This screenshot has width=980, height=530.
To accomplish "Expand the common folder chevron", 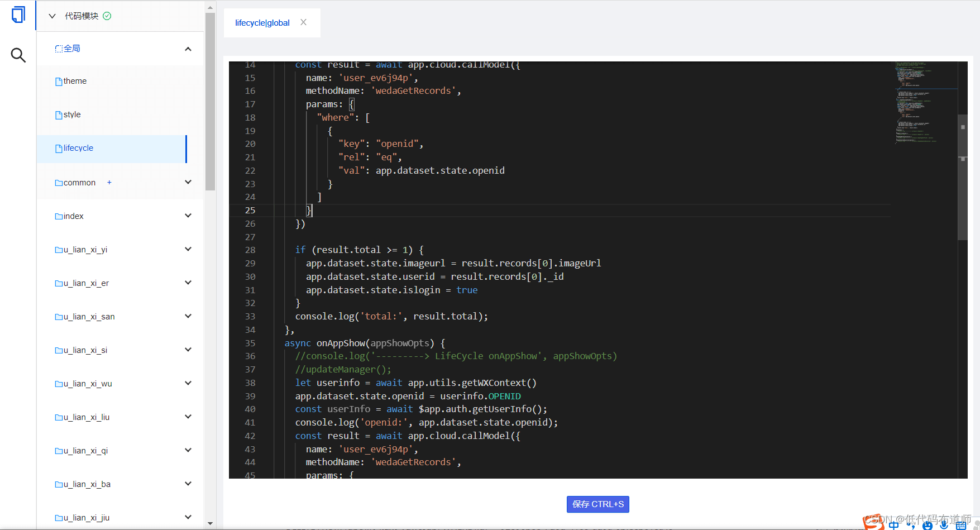I will click(x=188, y=182).
